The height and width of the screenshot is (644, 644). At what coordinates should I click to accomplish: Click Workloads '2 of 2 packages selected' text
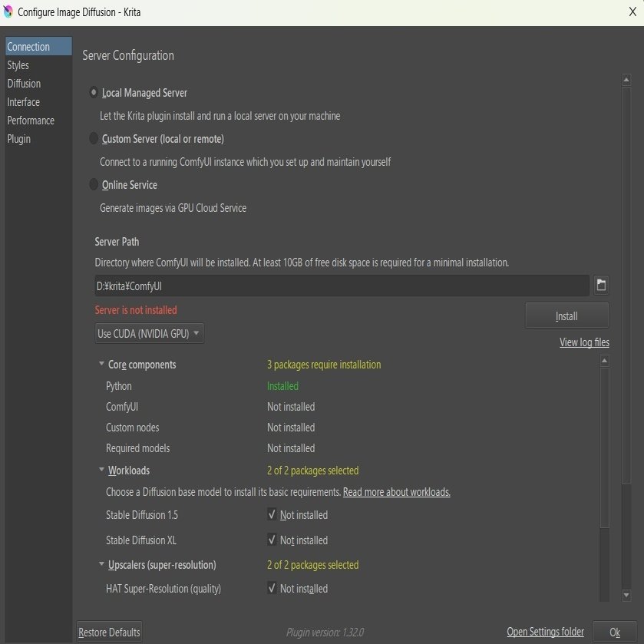[x=312, y=471]
